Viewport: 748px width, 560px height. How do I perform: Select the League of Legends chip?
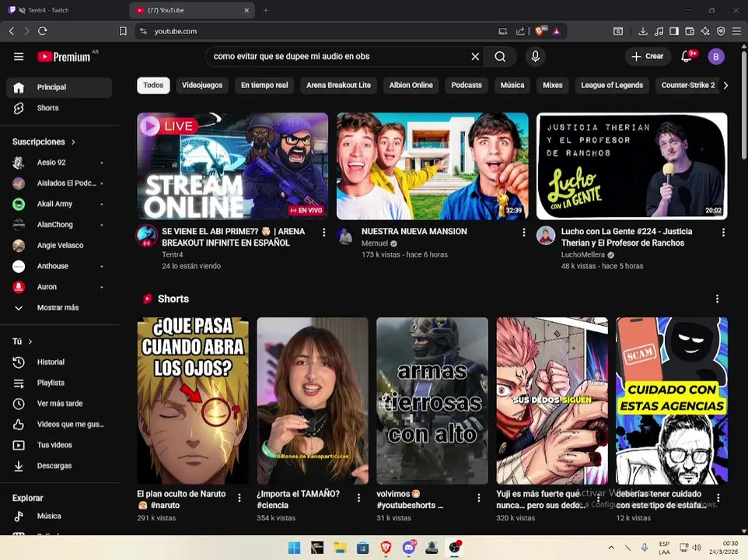[612, 86]
